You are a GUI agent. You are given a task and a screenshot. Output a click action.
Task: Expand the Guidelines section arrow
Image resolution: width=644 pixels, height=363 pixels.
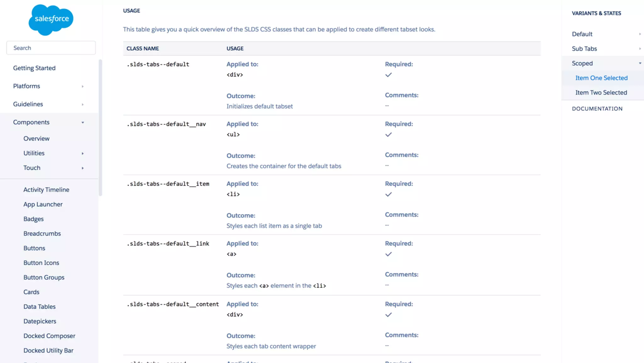tap(83, 104)
